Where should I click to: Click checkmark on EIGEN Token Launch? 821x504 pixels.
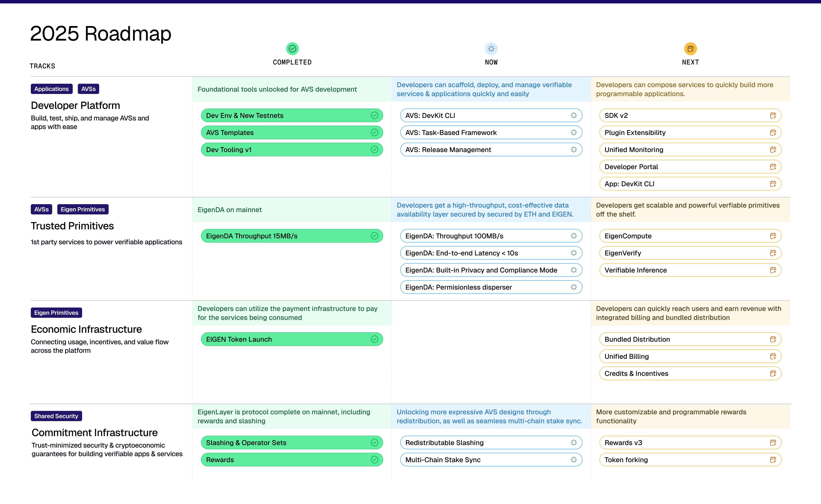point(374,339)
